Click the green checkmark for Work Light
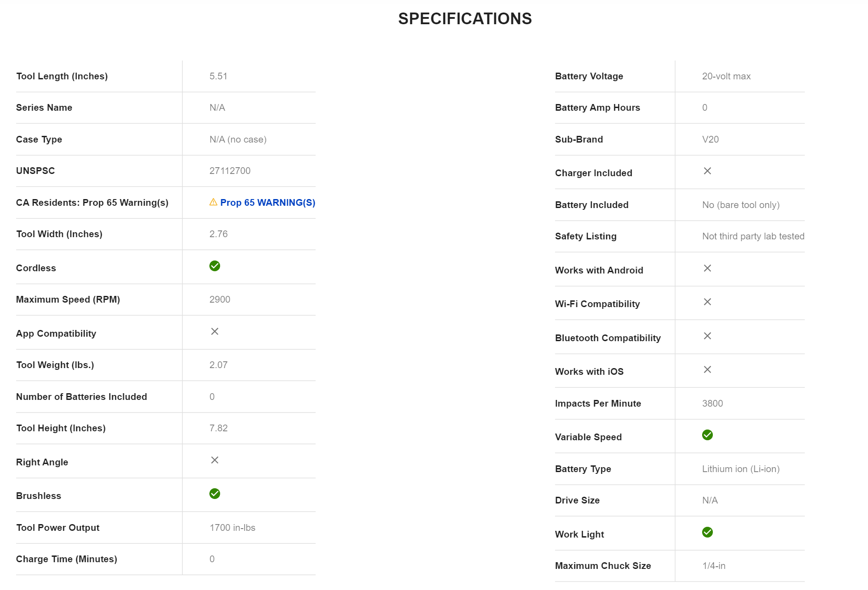868x590 pixels. [707, 532]
